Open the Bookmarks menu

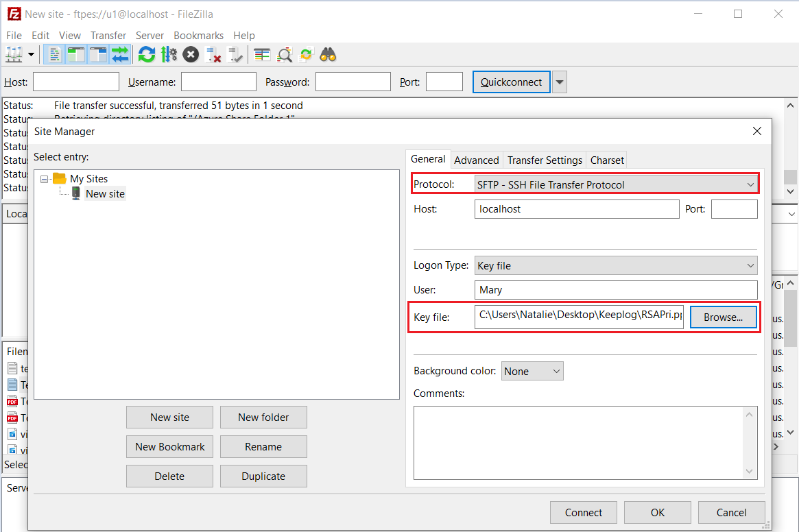(199, 35)
